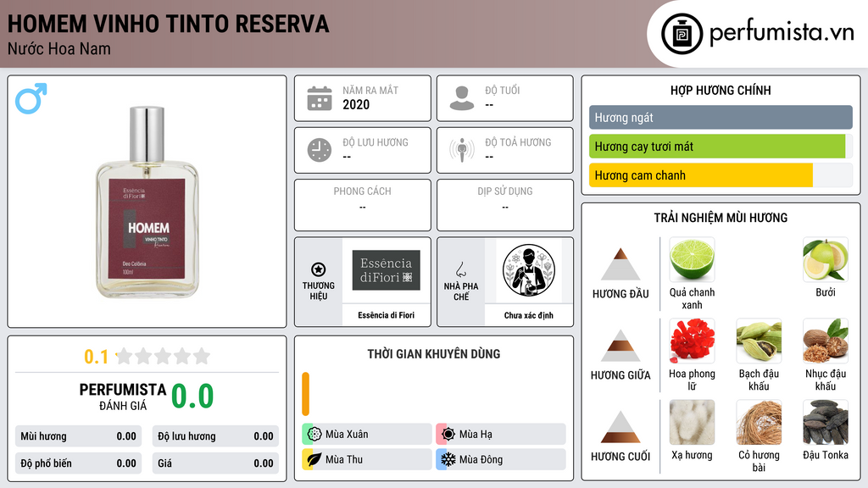Click the Mùa Xuân season label
The height and width of the screenshot is (488, 868).
tap(347, 435)
